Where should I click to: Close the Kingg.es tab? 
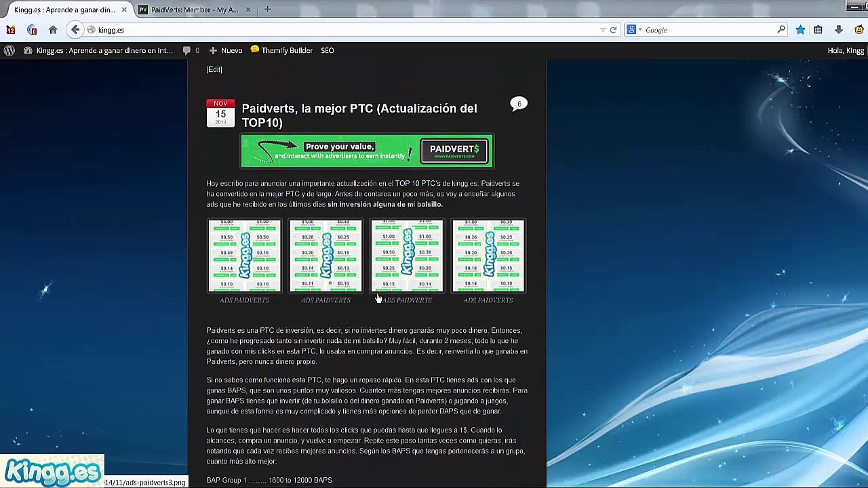[124, 9]
